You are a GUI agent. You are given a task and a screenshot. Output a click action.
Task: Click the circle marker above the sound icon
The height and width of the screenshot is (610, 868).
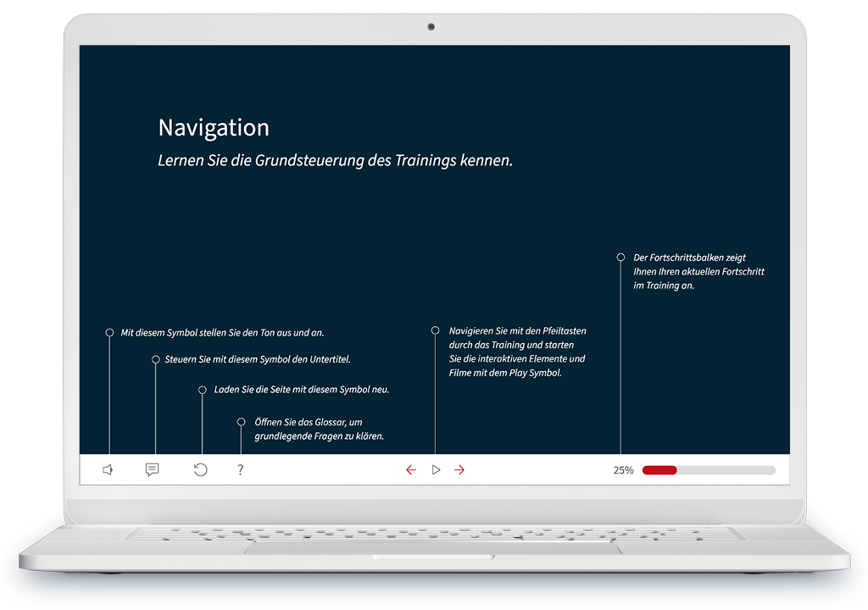(108, 332)
